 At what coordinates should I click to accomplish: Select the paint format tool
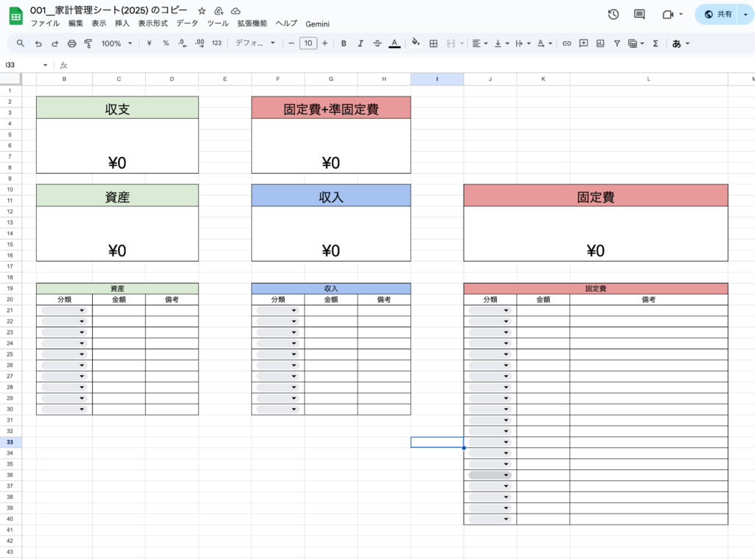coord(88,43)
